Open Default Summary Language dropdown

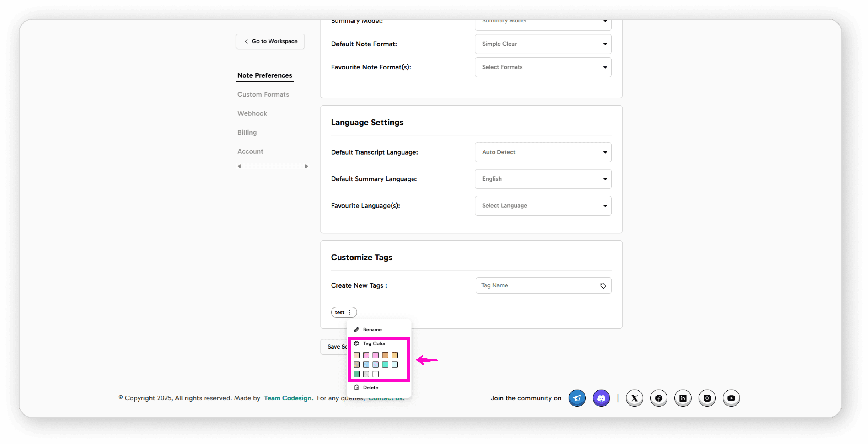point(543,179)
